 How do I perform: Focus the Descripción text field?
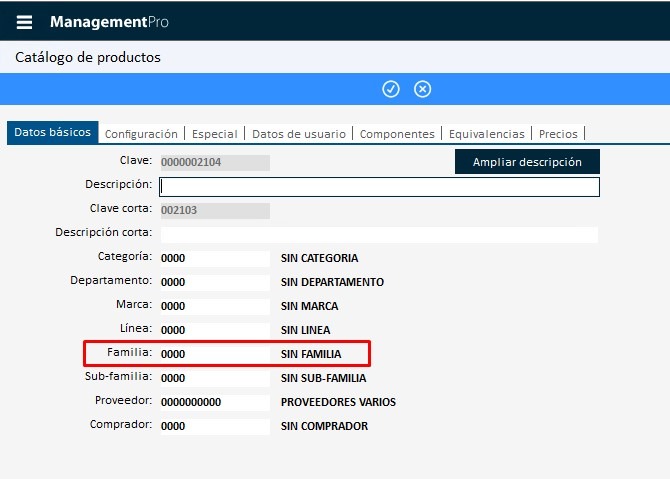(x=379, y=186)
